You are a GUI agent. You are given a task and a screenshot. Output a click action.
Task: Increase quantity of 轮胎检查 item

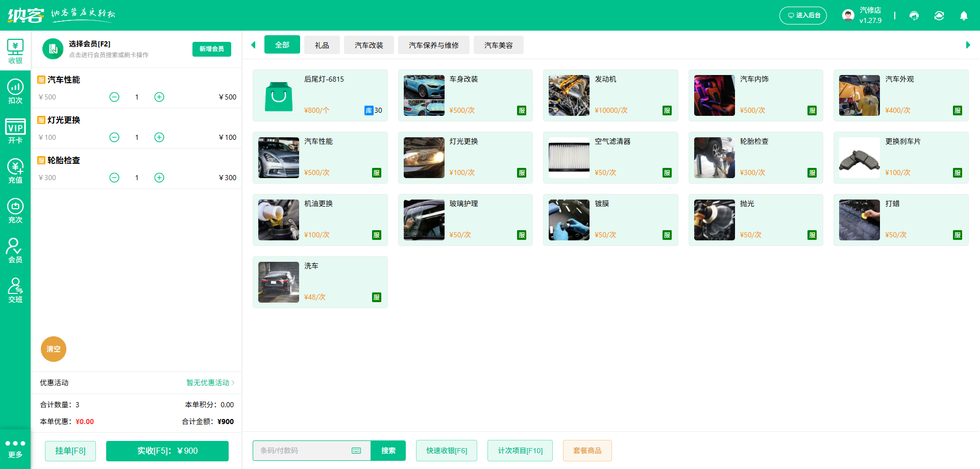pos(159,178)
